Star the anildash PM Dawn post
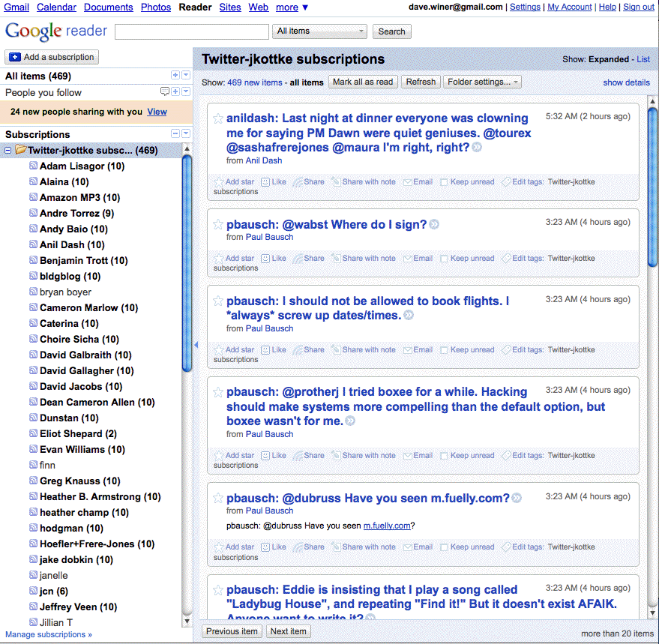The width and height of the screenshot is (659, 644). pyautogui.click(x=218, y=118)
